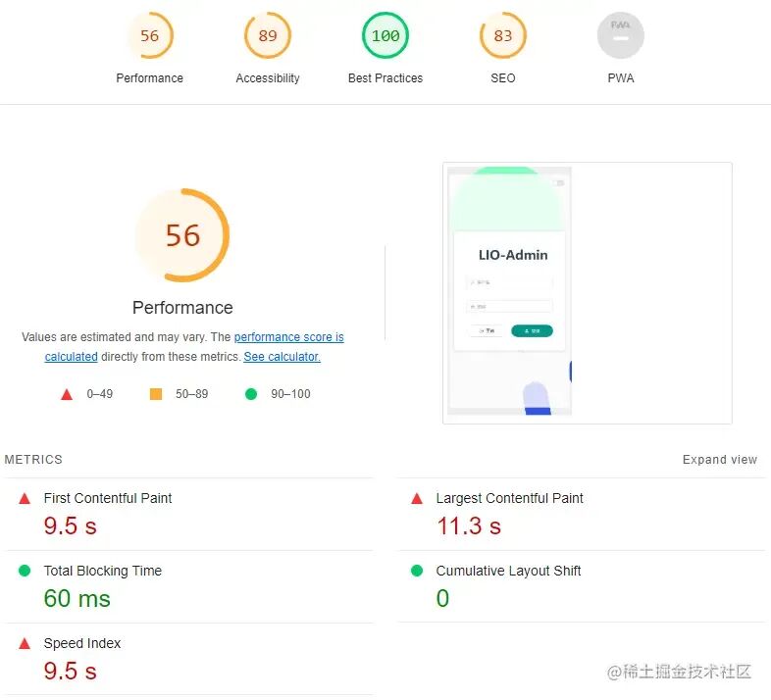Image resolution: width=771 pixels, height=700 pixels.
Task: Click the large Performance heading below the gauge
Action: coord(182,308)
